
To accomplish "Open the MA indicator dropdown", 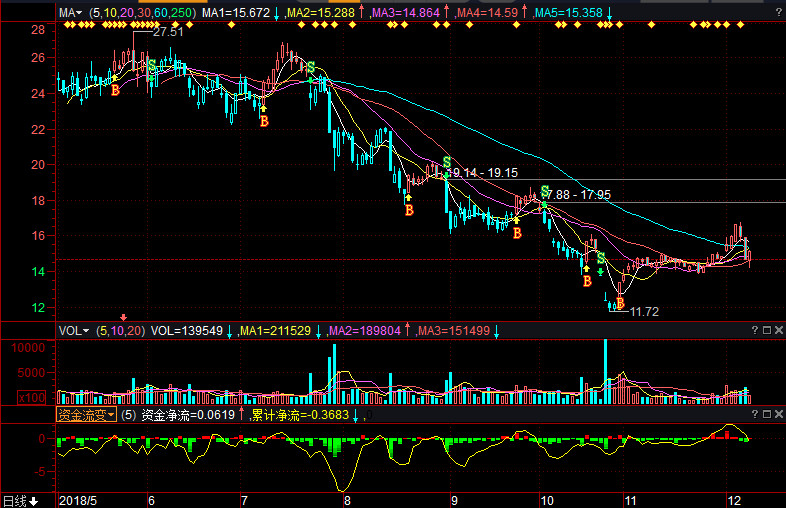I will point(70,13).
